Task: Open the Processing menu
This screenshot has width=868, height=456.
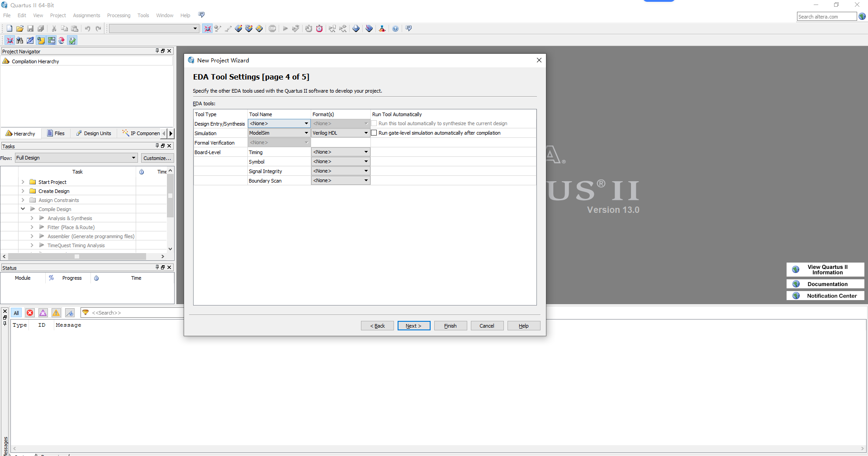Action: pyautogui.click(x=119, y=15)
